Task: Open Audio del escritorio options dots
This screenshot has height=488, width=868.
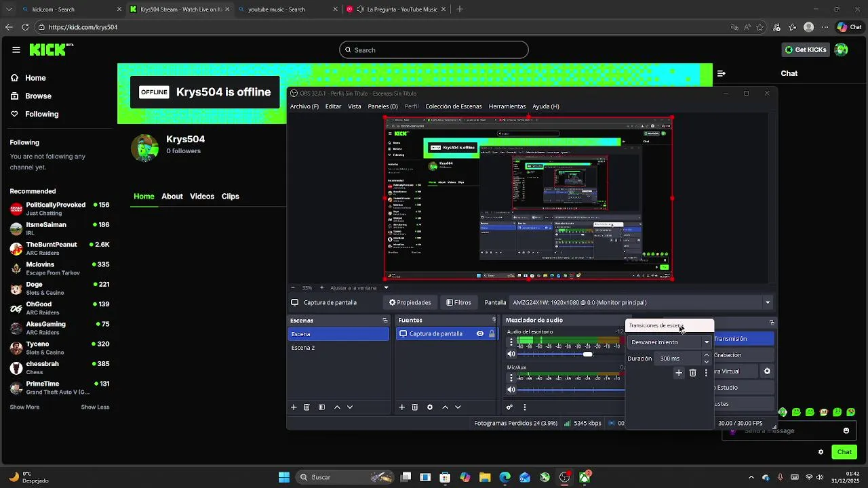Action: point(511,342)
